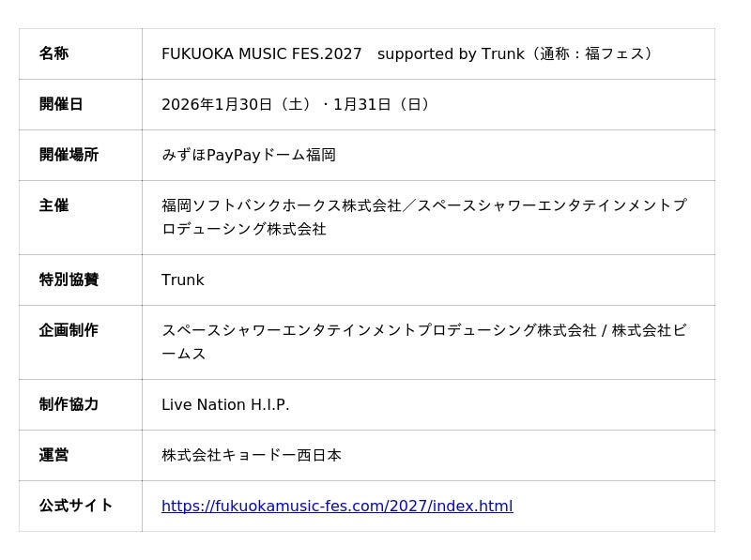The height and width of the screenshot is (560, 751).
Task: Select the Trunk sponsor value cell
Action: [x=428, y=280]
